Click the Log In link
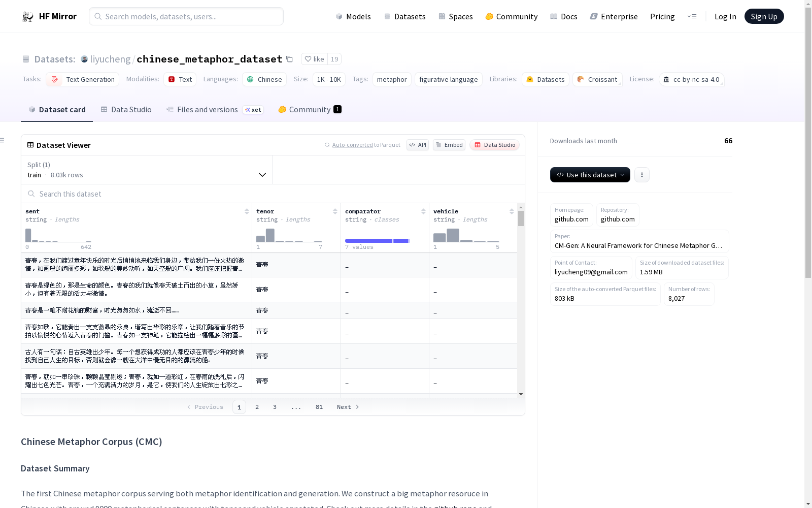The image size is (812, 508). 725,16
